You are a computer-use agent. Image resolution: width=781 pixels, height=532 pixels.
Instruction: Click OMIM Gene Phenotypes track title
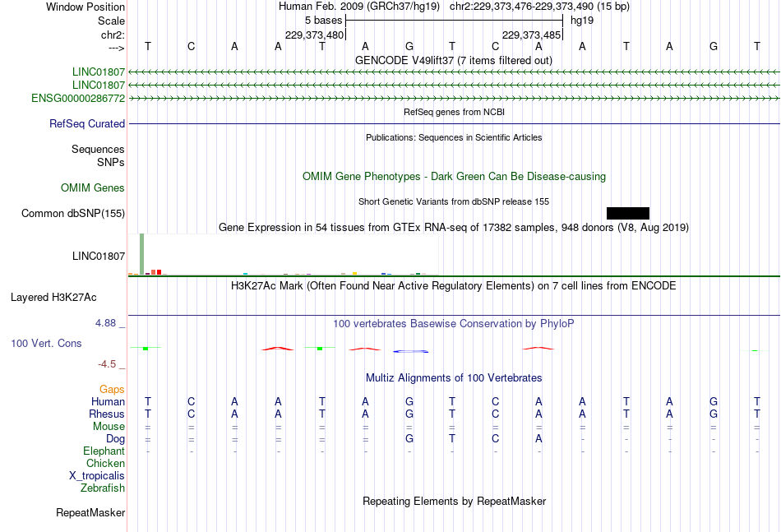pos(454,176)
